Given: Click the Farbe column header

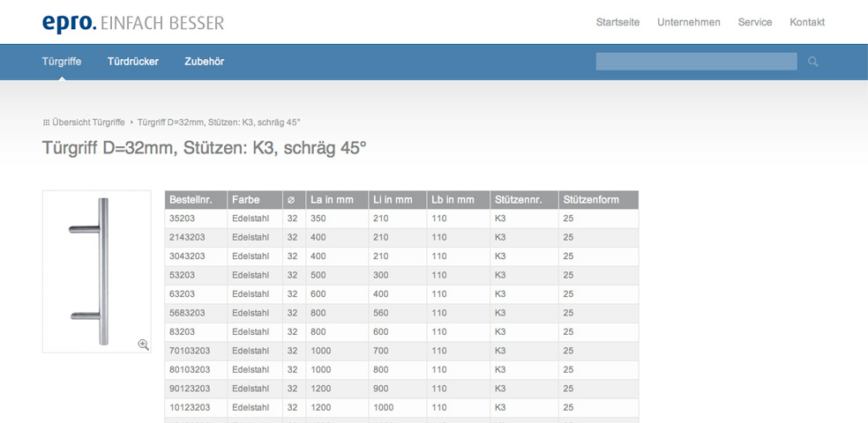Looking at the screenshot, I should click(255, 200).
